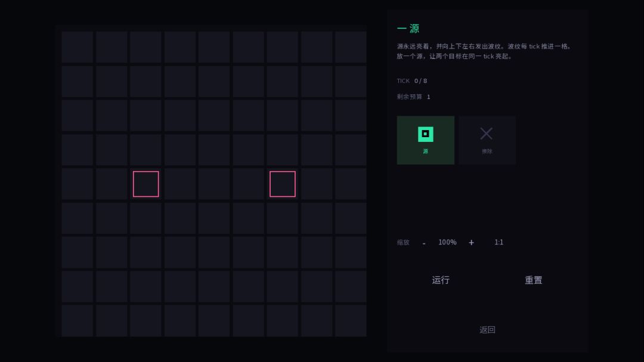Zoom in with the plus button

(471, 243)
